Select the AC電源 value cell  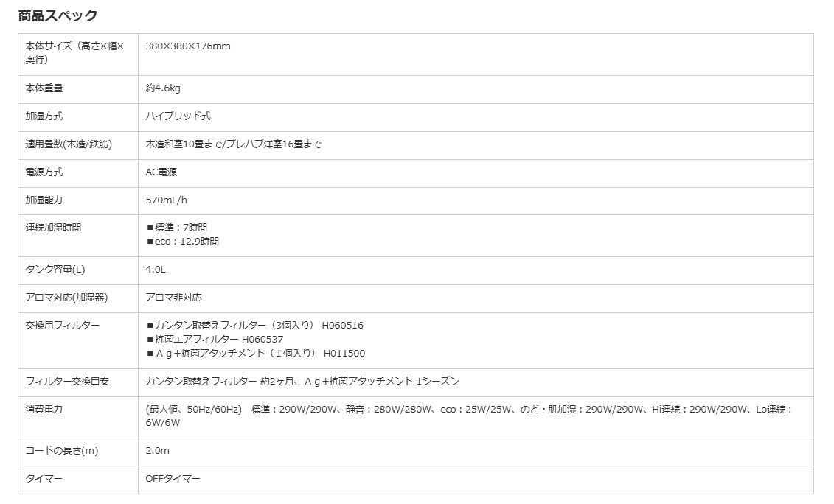pos(161,172)
